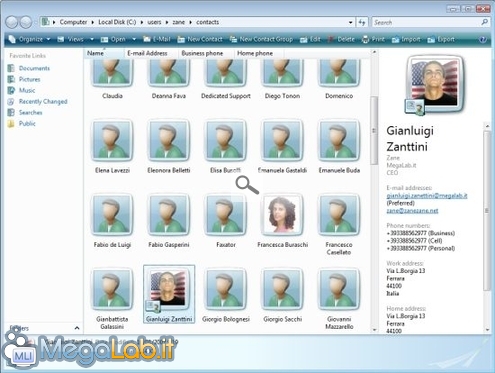Open the Organize menu
495x373 pixels.
[29, 39]
